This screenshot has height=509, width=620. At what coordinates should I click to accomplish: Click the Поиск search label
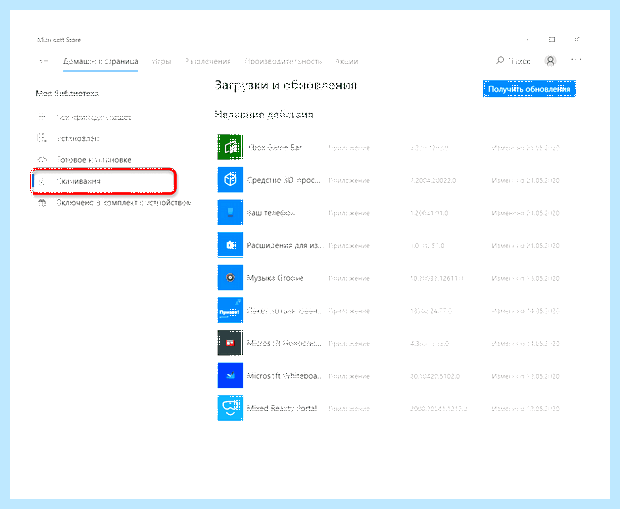[x=520, y=61]
